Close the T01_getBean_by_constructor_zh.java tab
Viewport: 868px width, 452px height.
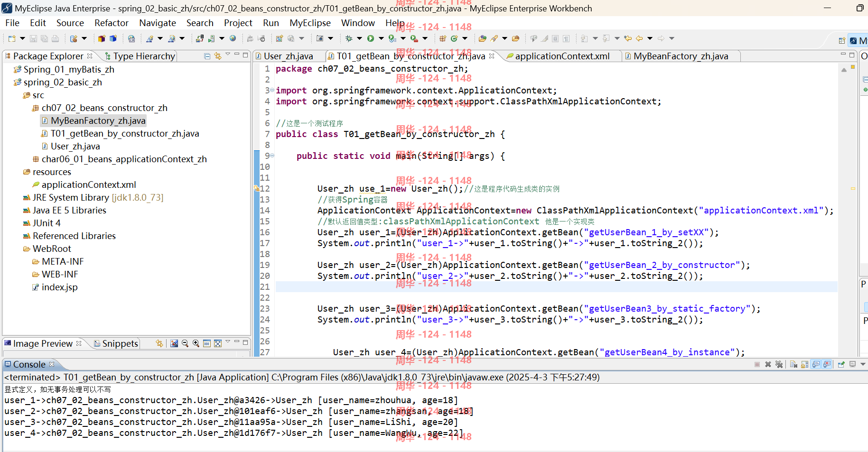click(x=492, y=55)
